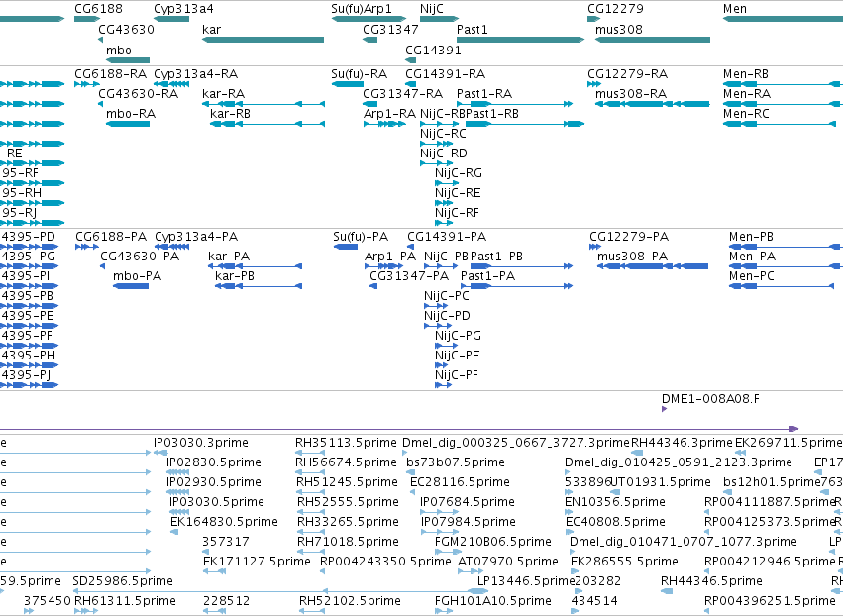This screenshot has height=616, width=843.
Task: Click the Past1 gene bar glyph
Action: click(x=520, y=40)
